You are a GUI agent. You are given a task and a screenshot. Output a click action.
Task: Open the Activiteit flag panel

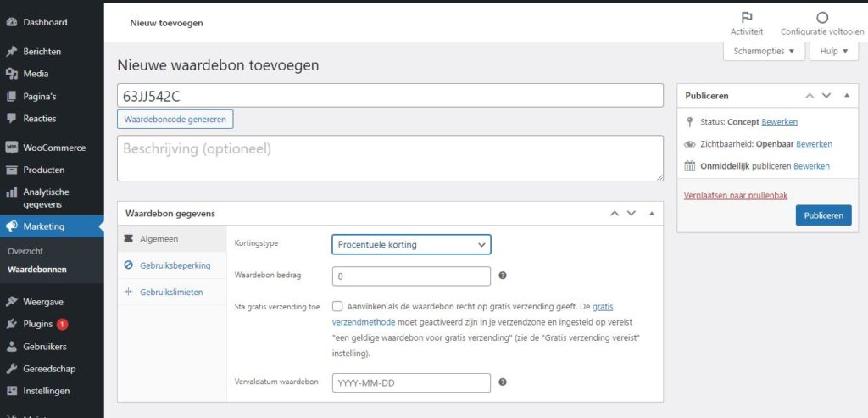(x=746, y=23)
